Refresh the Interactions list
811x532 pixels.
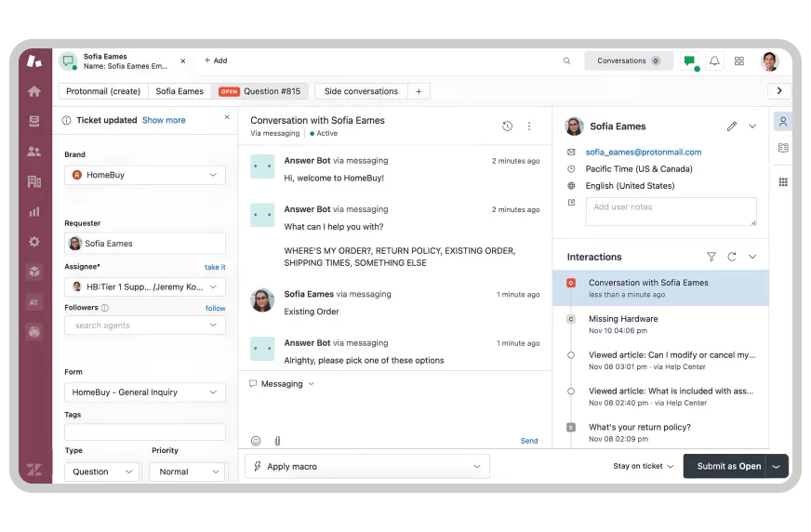tap(732, 257)
